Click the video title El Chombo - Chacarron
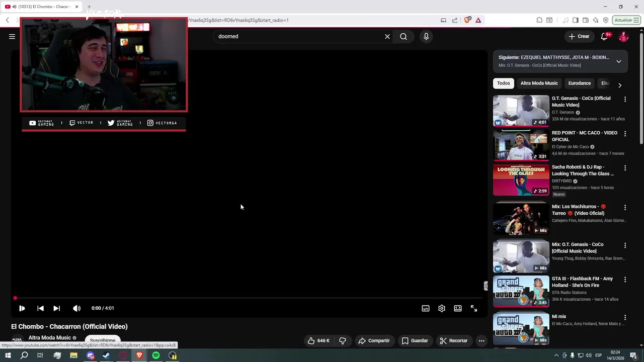Viewport: 644px width, 362px height. point(69,326)
